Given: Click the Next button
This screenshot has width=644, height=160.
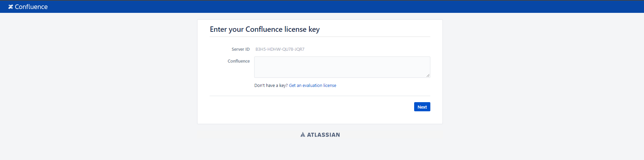Looking at the screenshot, I should [x=422, y=107].
